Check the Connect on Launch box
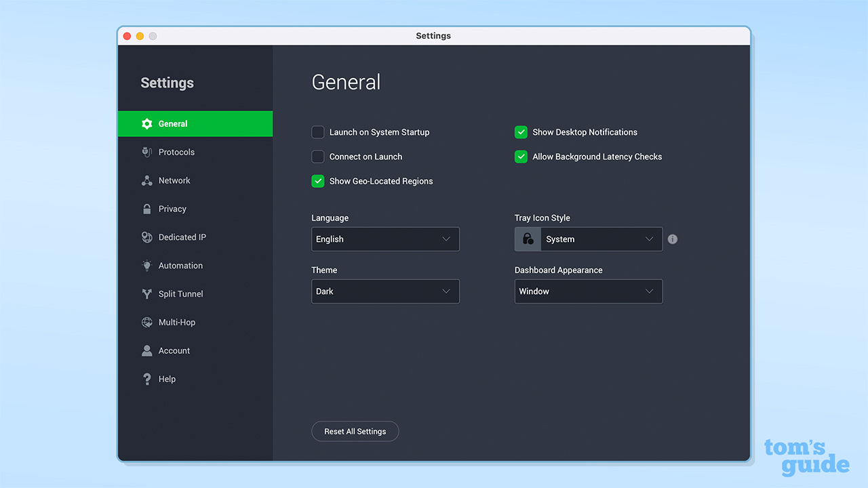 click(317, 157)
